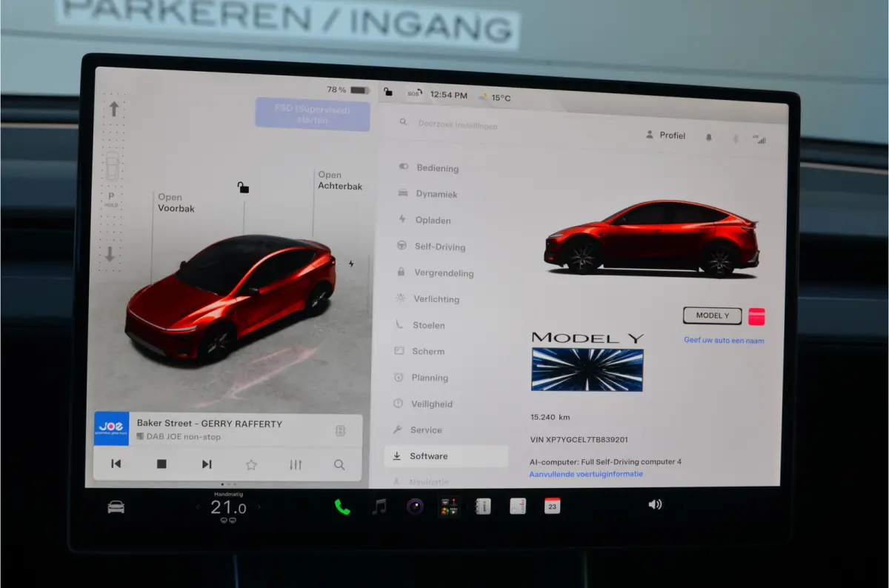Open the red color swatch
889x588 pixels.
(756, 317)
